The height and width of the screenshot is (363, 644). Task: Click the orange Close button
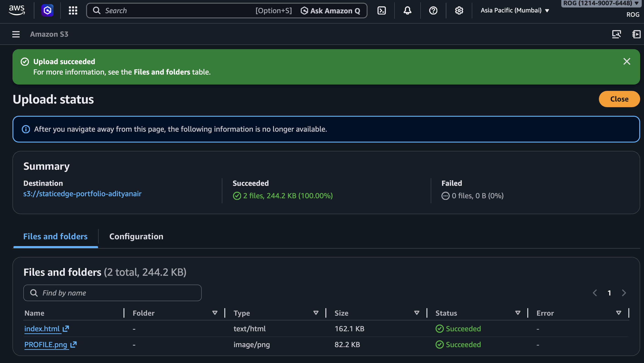click(619, 99)
